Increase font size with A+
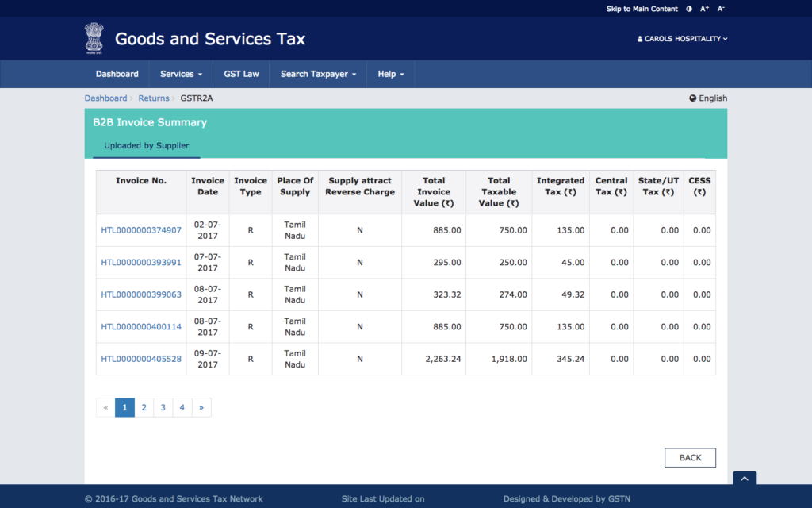 coord(704,9)
